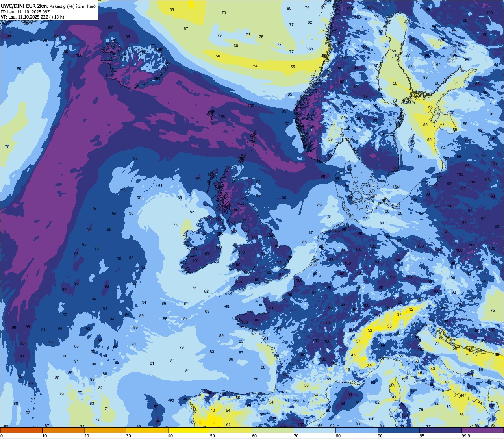This screenshot has width=504, height=439.
Task: Click the light blue 80–90 legend swatch
Action: (357, 430)
